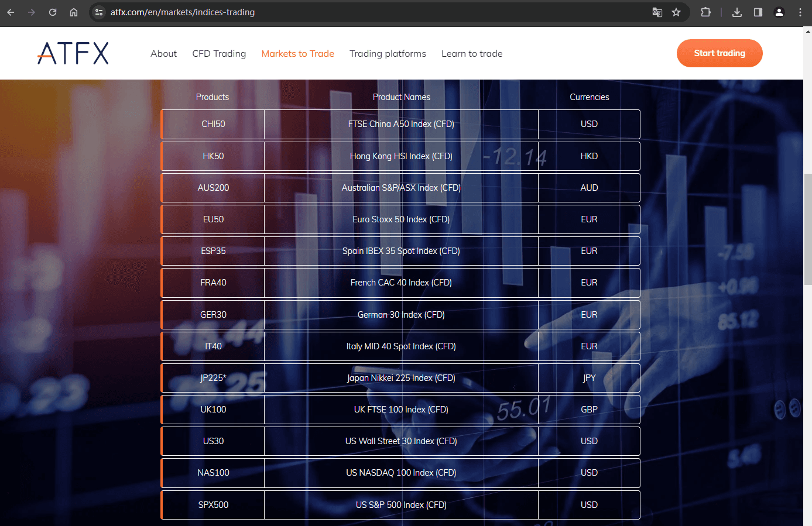Select the GER30 product cell
812x526 pixels.
pyautogui.click(x=213, y=315)
